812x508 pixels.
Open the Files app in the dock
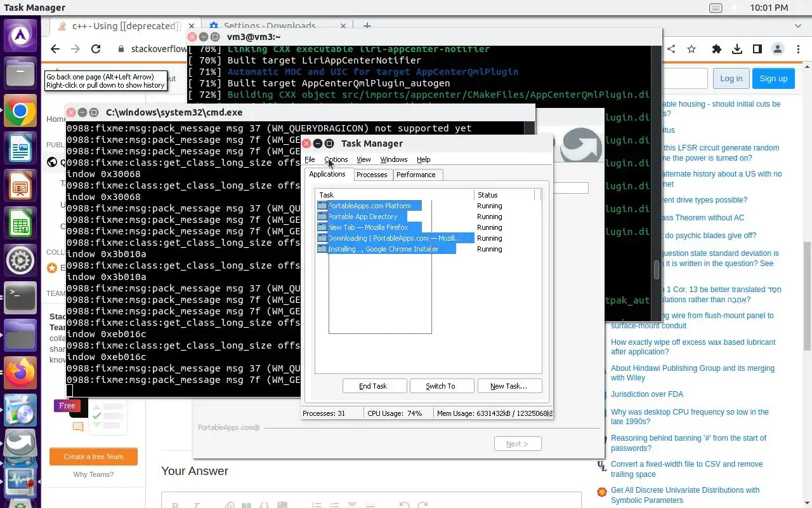20,74
